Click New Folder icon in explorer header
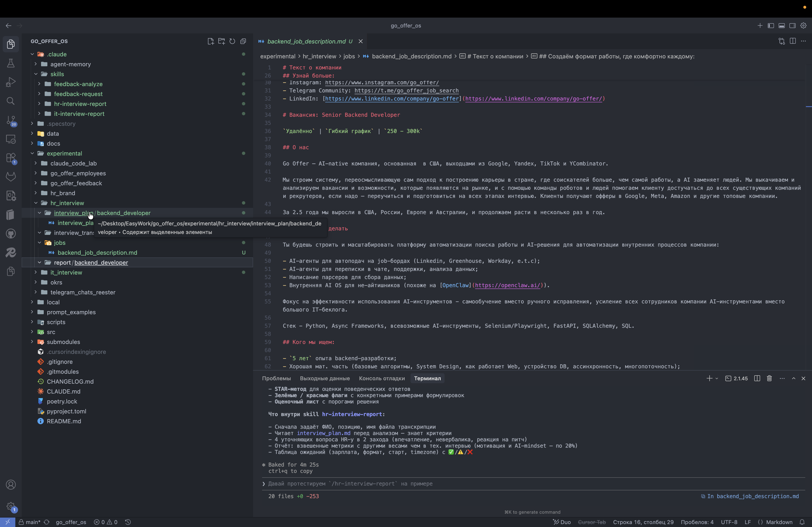This screenshot has width=812, height=527. (221, 41)
